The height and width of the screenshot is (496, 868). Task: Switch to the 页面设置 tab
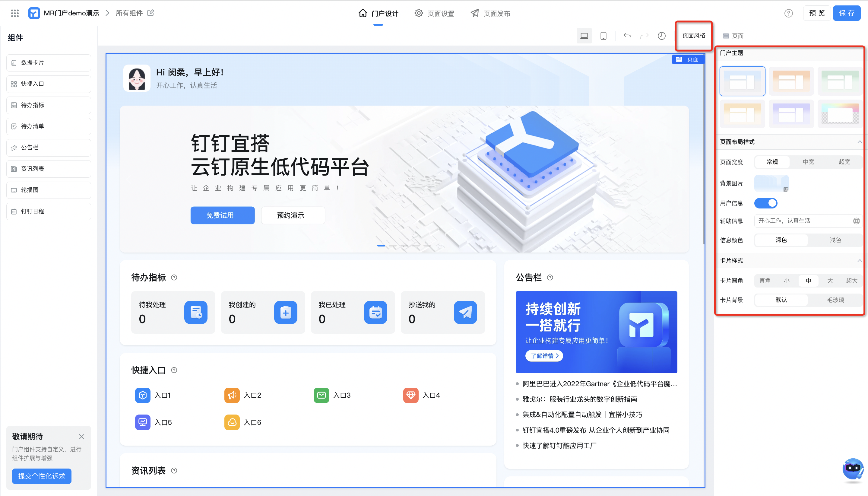pyautogui.click(x=435, y=13)
